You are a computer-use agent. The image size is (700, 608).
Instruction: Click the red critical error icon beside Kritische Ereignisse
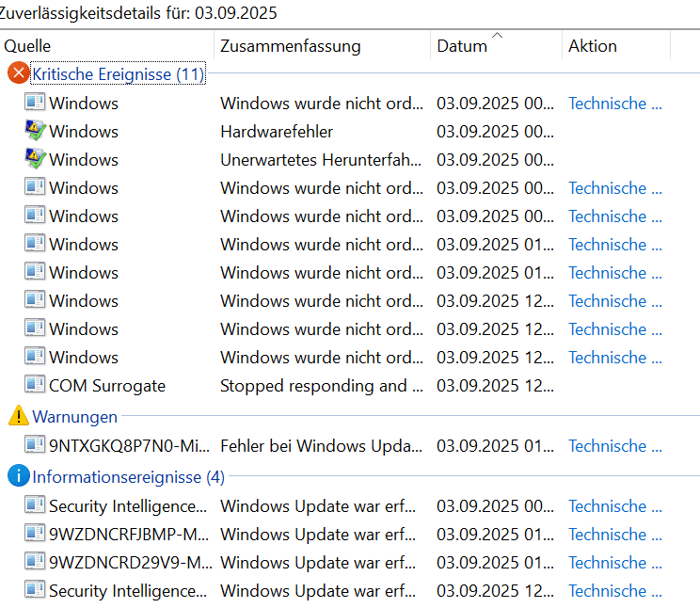[18, 73]
